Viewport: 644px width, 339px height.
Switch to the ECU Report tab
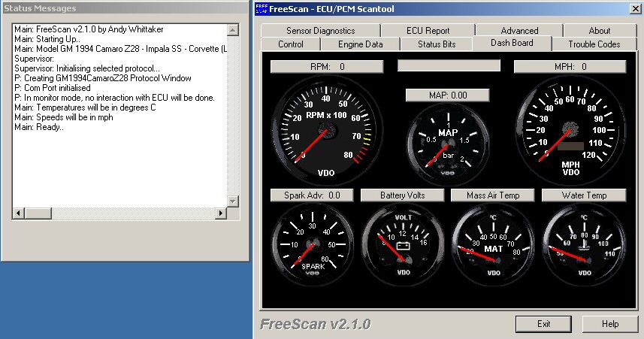(x=428, y=30)
